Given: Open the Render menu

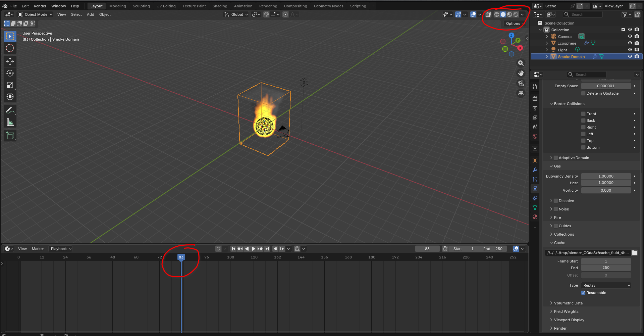Looking at the screenshot, I should tap(40, 6).
